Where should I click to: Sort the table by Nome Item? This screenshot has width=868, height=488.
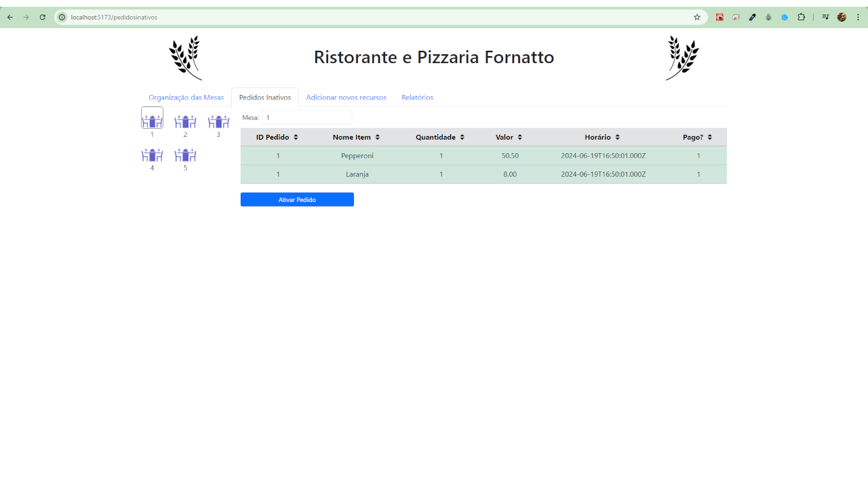tap(356, 137)
